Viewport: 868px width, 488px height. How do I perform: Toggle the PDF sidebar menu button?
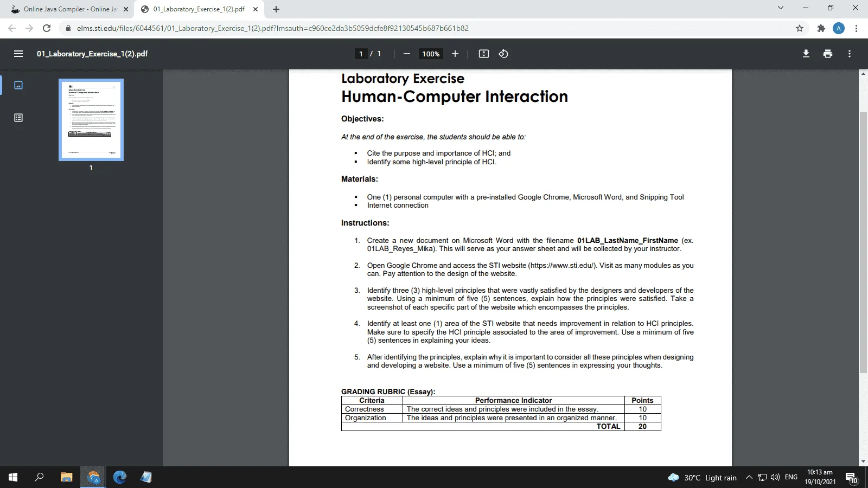18,54
